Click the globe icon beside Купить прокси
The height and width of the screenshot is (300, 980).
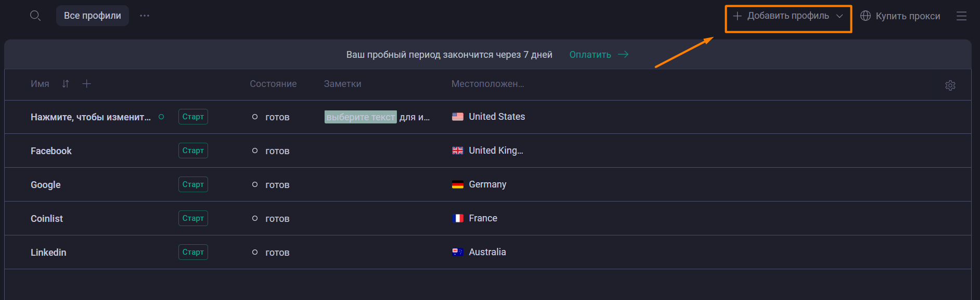[865, 16]
